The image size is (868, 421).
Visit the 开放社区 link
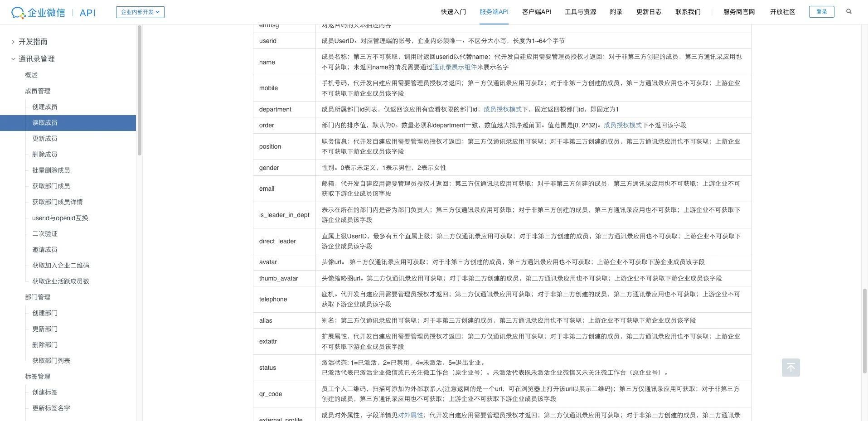tap(782, 12)
